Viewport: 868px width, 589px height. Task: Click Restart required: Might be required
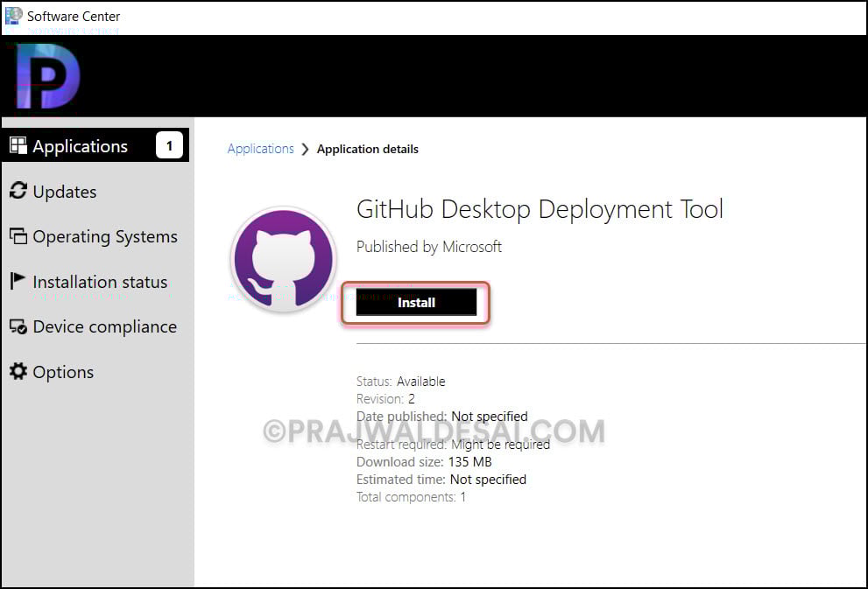(x=454, y=445)
